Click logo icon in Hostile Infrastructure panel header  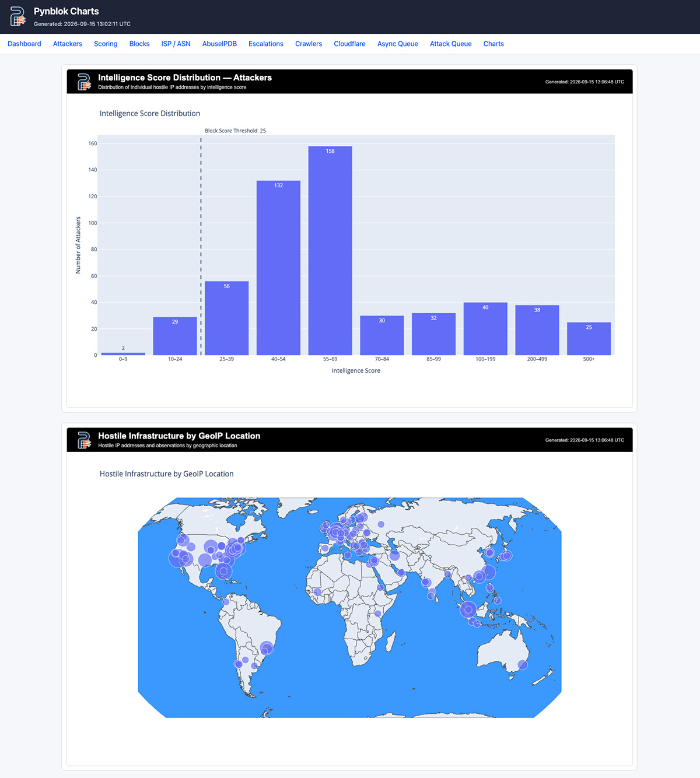(x=84, y=440)
